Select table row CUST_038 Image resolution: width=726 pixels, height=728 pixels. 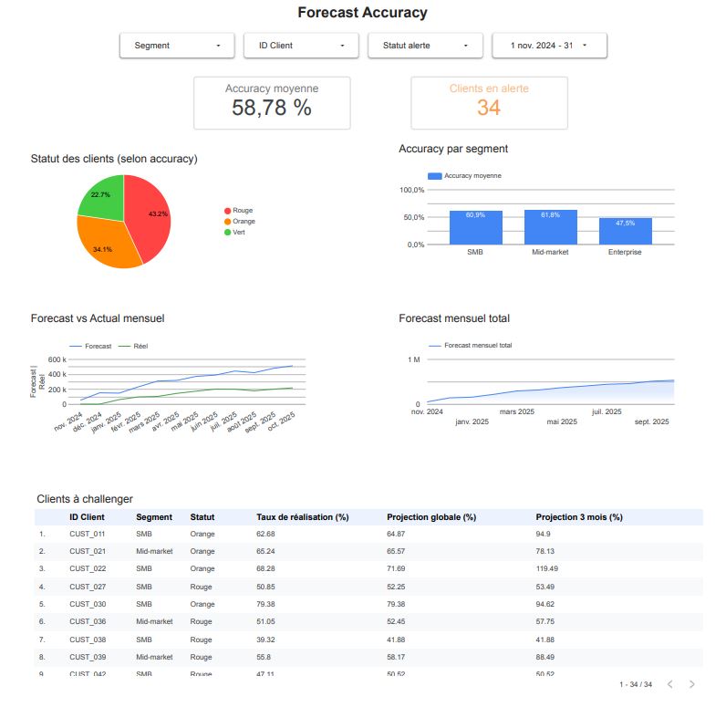[368, 640]
